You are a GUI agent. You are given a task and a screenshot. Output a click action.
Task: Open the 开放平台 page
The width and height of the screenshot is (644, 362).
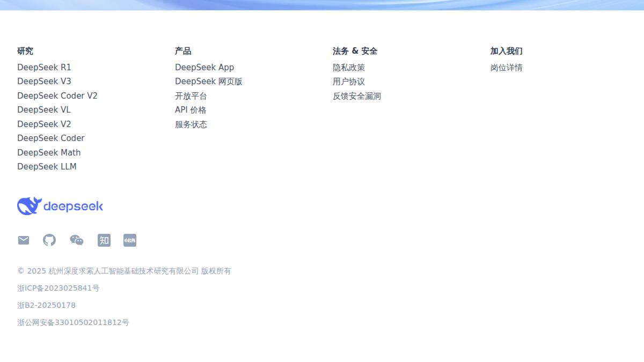click(x=190, y=95)
